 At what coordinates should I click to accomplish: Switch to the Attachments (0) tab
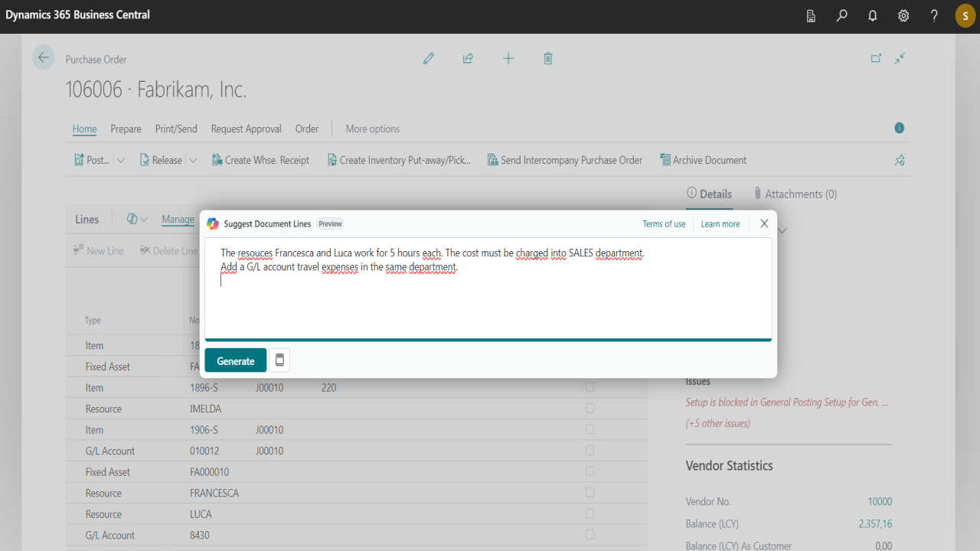tap(795, 194)
